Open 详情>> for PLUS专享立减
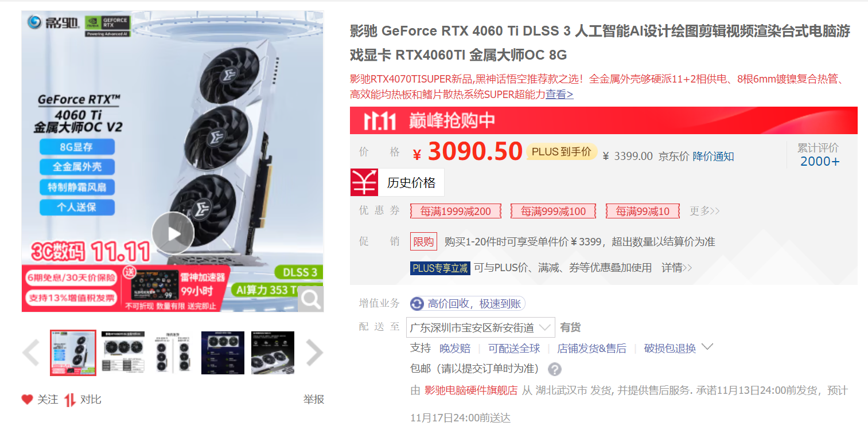 (x=677, y=268)
